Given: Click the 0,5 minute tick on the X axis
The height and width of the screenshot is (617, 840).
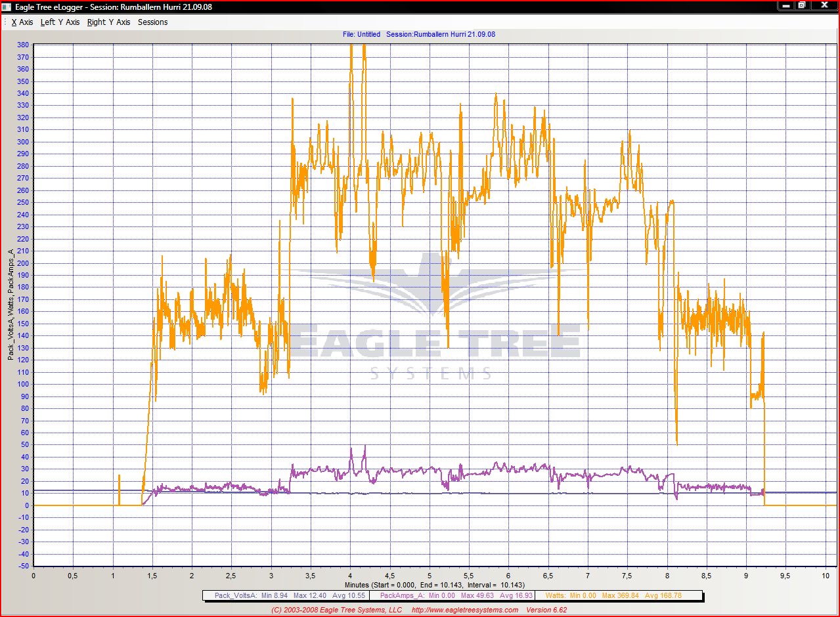Looking at the screenshot, I should [73, 575].
